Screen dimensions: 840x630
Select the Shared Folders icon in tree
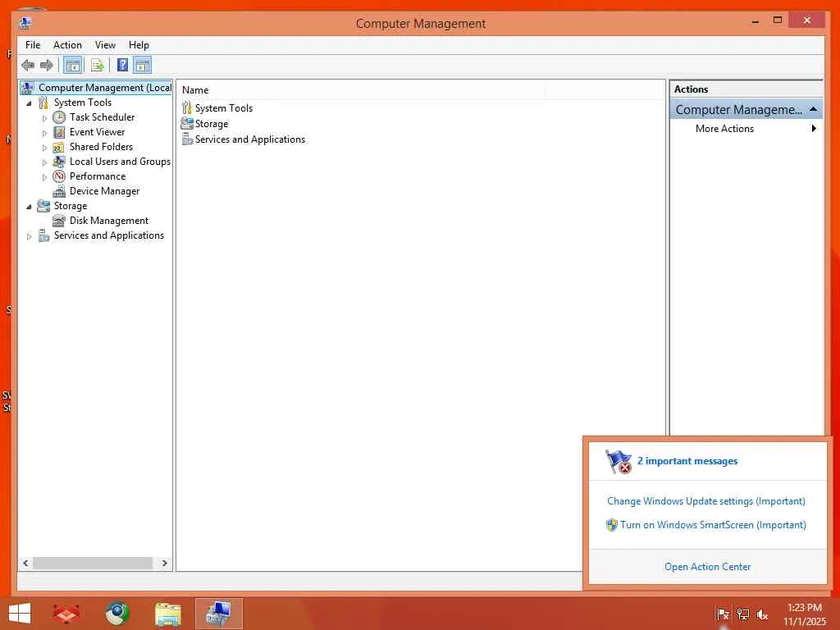[59, 148]
